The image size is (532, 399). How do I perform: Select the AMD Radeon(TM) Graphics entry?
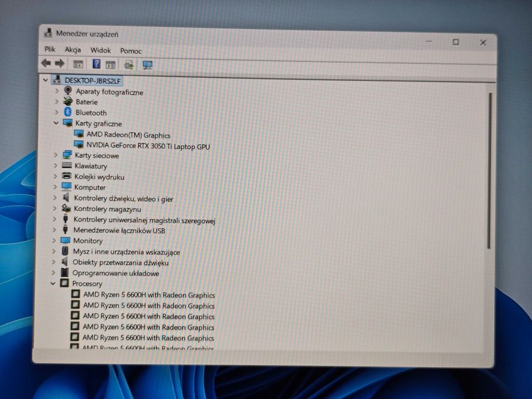[x=128, y=135]
